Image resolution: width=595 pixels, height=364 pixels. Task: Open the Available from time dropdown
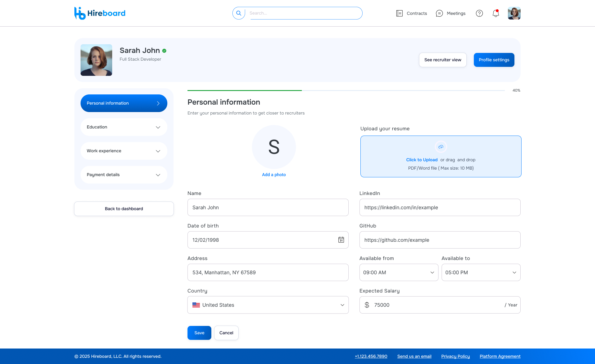click(x=399, y=272)
